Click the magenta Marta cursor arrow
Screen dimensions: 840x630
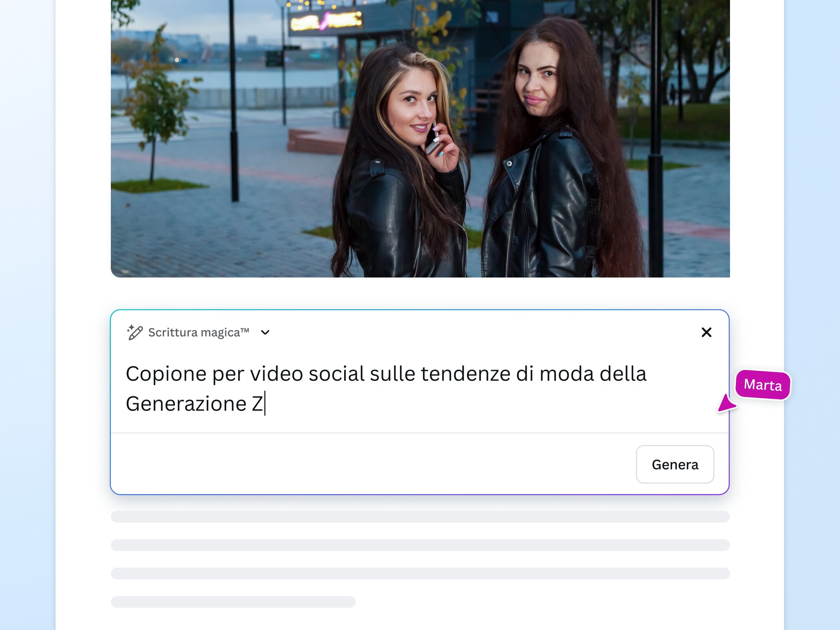click(726, 403)
